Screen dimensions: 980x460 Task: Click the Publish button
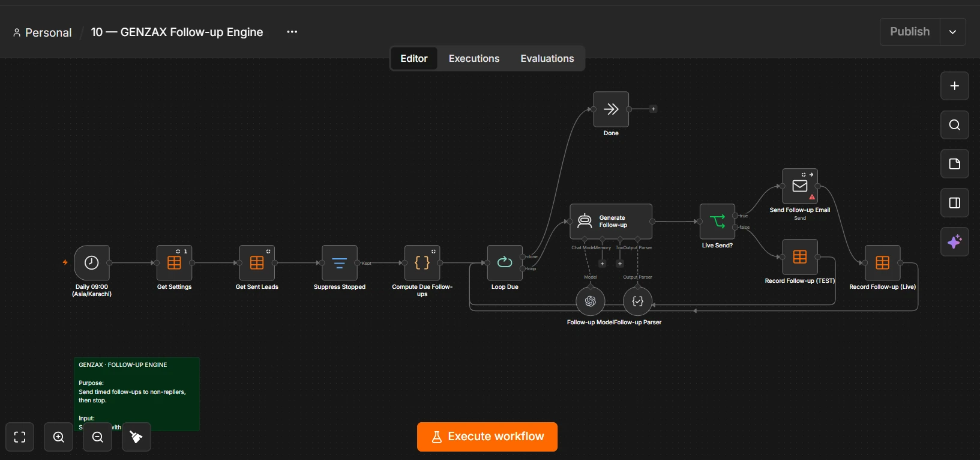pos(910,32)
